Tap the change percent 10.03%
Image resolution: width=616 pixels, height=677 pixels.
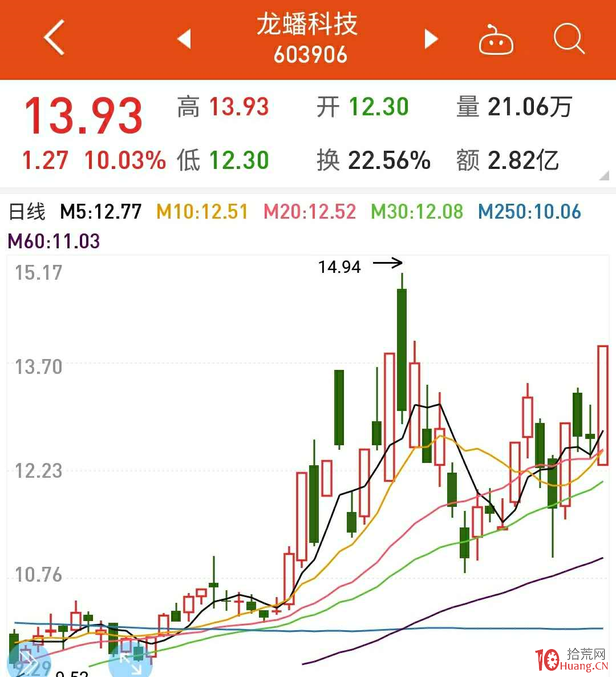[x=125, y=160]
